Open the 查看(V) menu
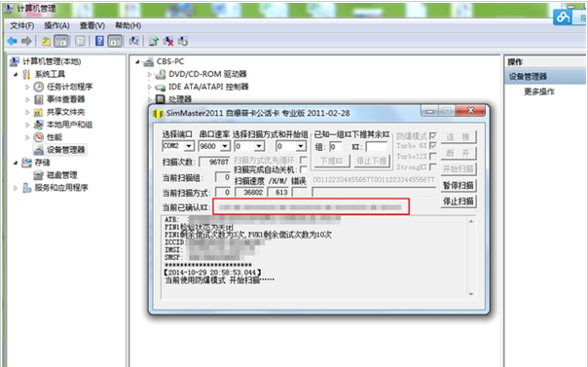588x367 pixels. click(x=92, y=25)
